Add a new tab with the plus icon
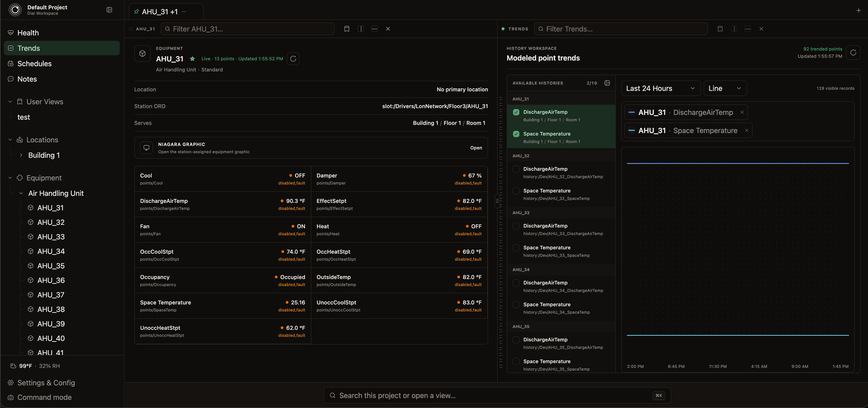This screenshot has height=408, width=868. (x=858, y=10)
